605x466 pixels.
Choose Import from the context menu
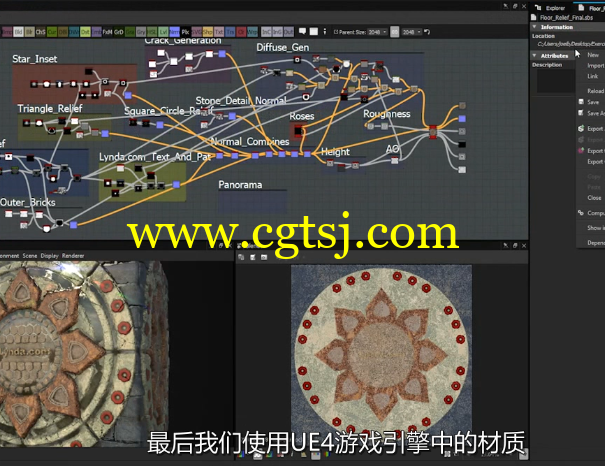(x=596, y=66)
